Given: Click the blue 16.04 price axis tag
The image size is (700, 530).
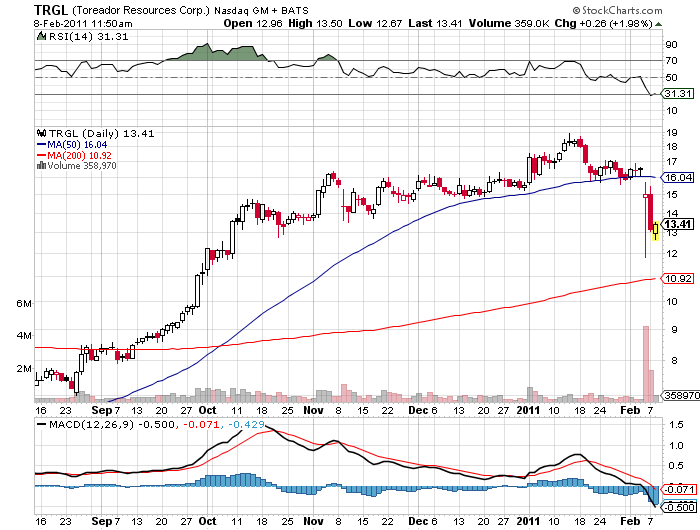Looking at the screenshot, I should (677, 177).
